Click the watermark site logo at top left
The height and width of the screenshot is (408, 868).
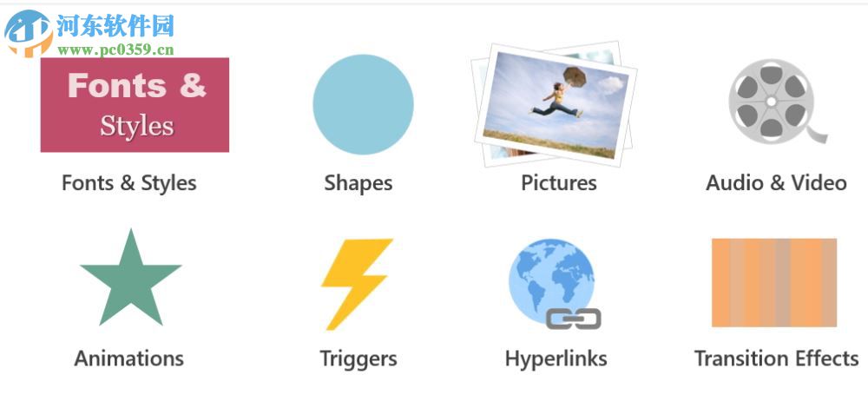tap(28, 33)
